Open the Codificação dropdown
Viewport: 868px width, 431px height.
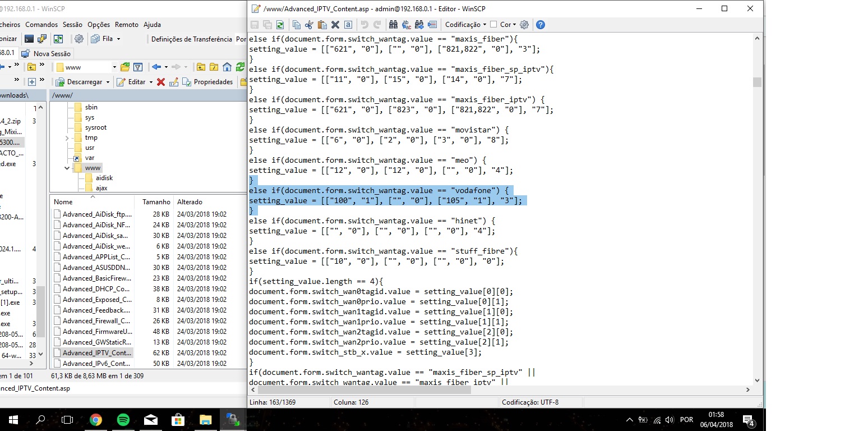(465, 25)
